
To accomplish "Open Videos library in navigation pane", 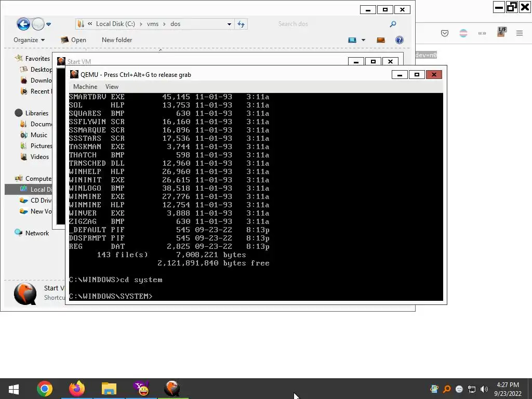I will (35, 156).
